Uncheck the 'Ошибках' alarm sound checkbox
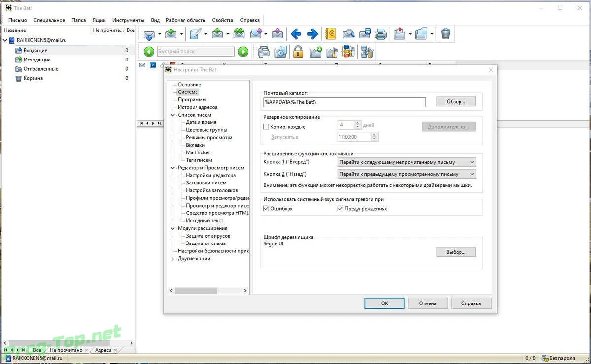591x364 pixels. pos(266,209)
